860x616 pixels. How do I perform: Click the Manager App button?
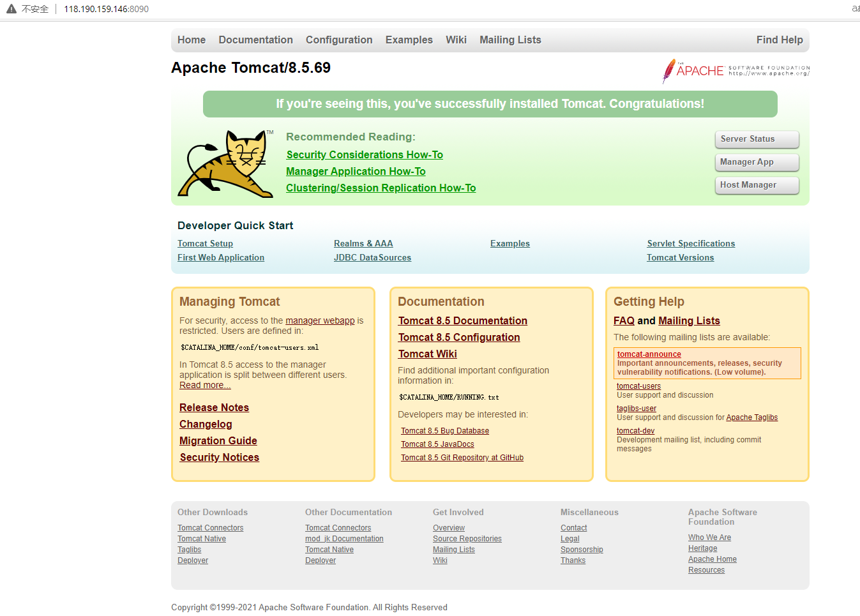(x=757, y=162)
